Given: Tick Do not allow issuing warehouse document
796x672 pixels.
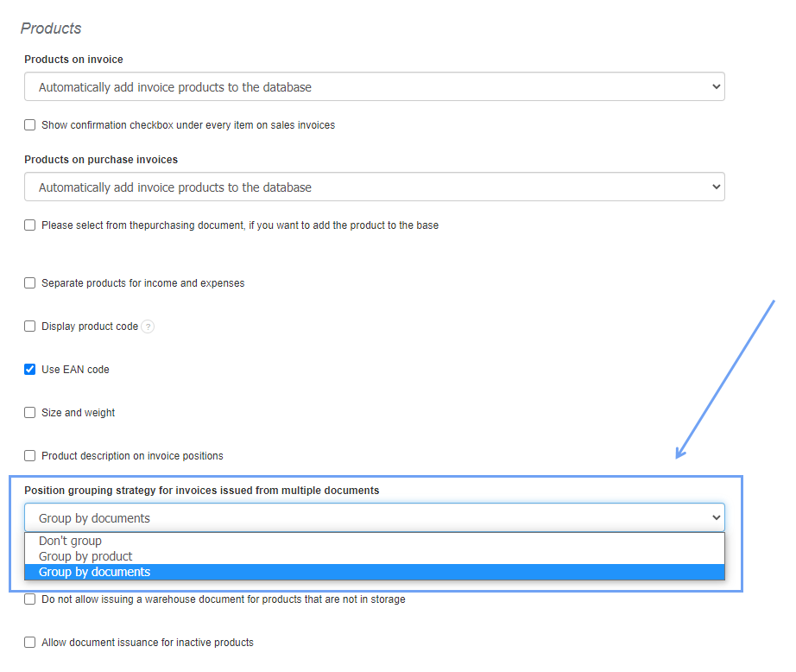Looking at the screenshot, I should click(30, 599).
